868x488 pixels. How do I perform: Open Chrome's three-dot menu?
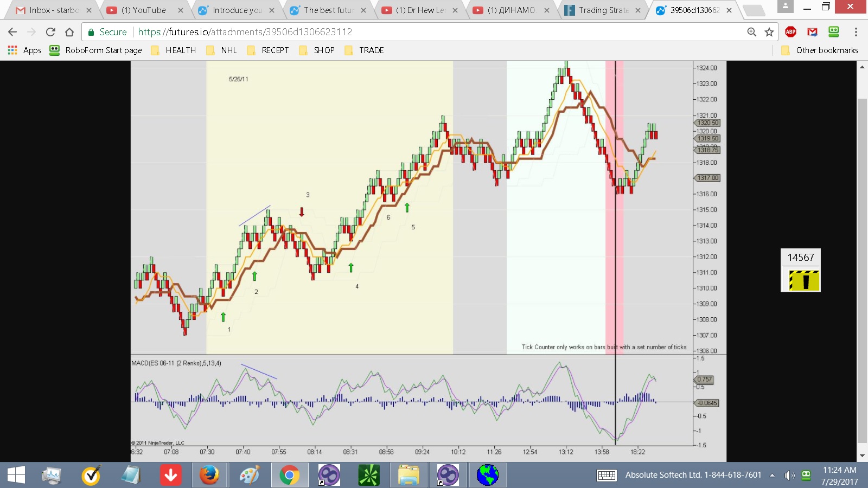coord(856,32)
